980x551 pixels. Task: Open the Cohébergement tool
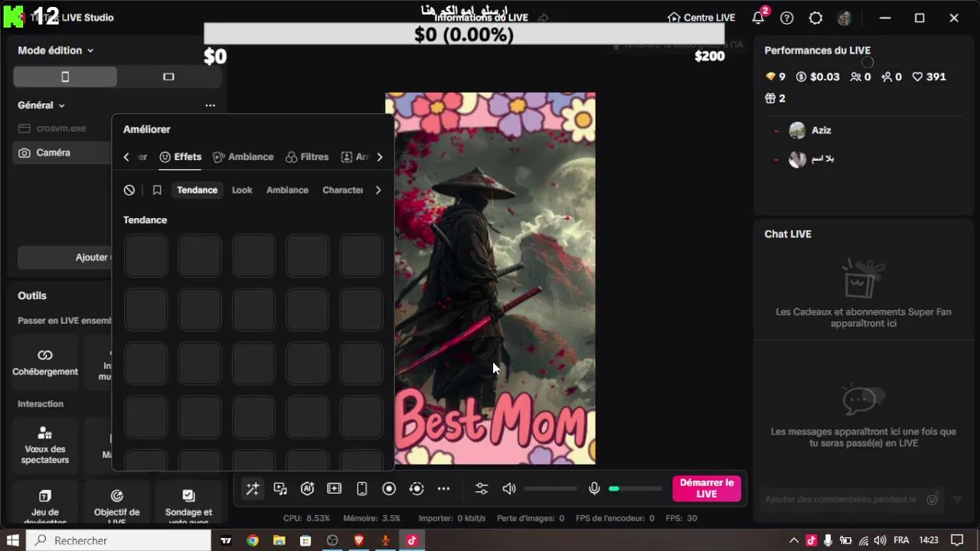45,363
